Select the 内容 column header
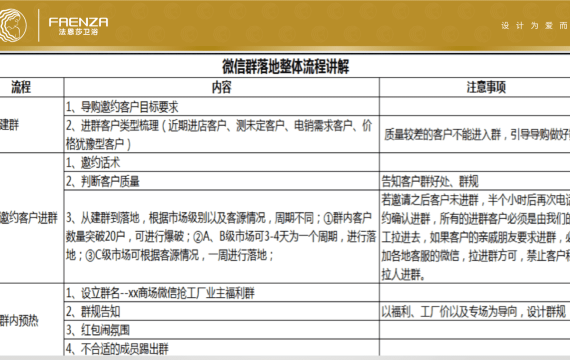The image size is (570, 360). tap(221, 87)
